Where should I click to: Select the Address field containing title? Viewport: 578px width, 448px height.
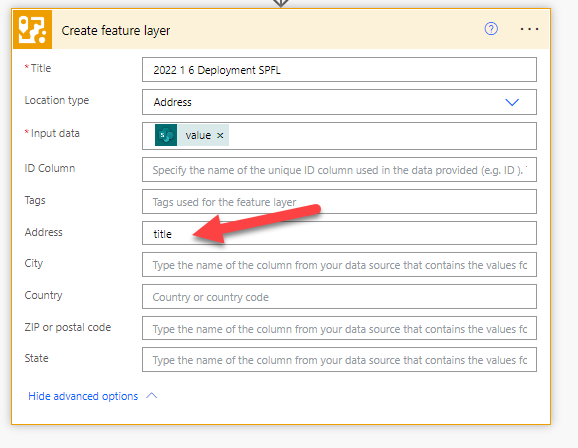[x=339, y=233]
